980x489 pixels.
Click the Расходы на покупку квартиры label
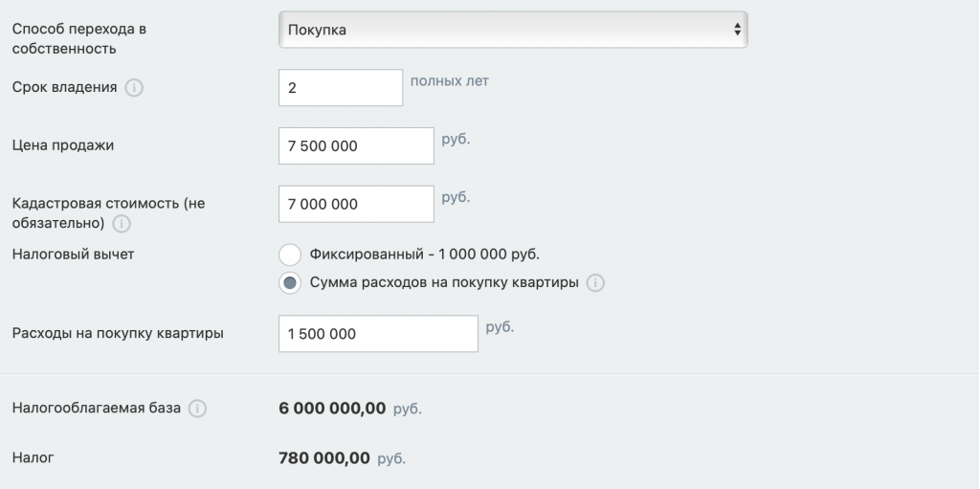[118, 334]
